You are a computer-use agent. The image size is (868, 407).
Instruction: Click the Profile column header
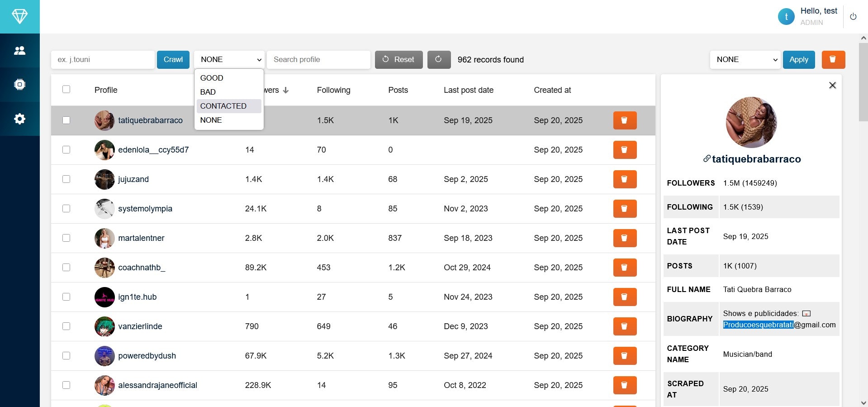[x=106, y=90]
